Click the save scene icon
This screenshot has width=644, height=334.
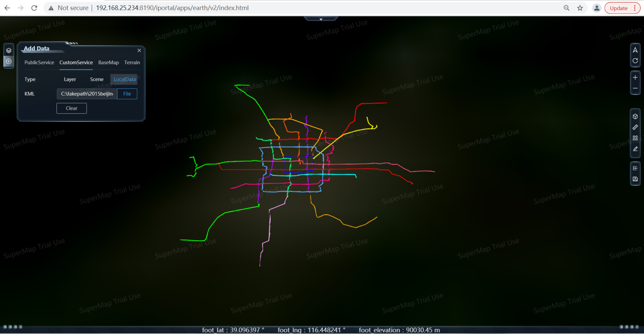click(x=635, y=179)
